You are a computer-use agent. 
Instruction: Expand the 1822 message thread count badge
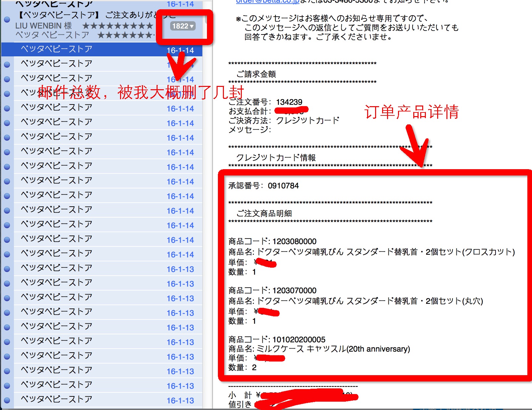(183, 26)
